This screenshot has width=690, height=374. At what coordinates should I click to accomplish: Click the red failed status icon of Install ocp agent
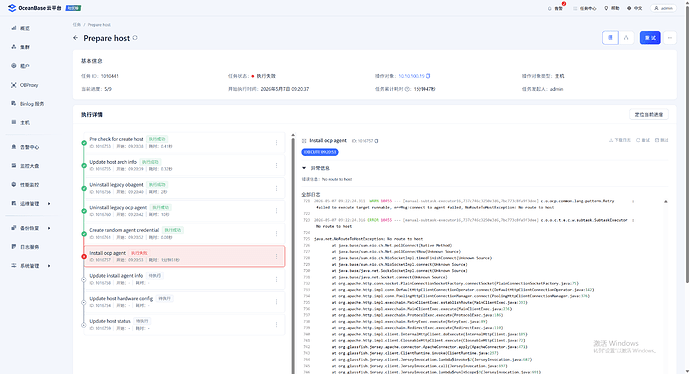pyautogui.click(x=84, y=257)
